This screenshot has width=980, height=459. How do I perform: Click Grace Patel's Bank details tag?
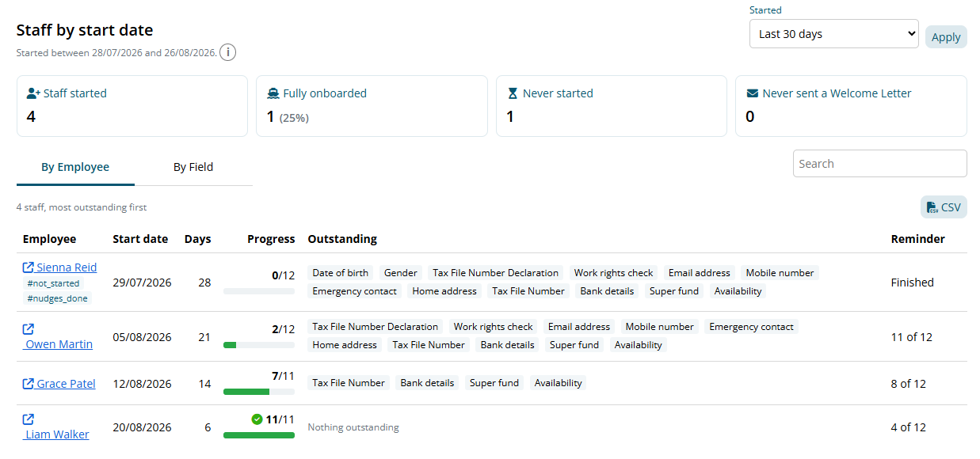[428, 383]
